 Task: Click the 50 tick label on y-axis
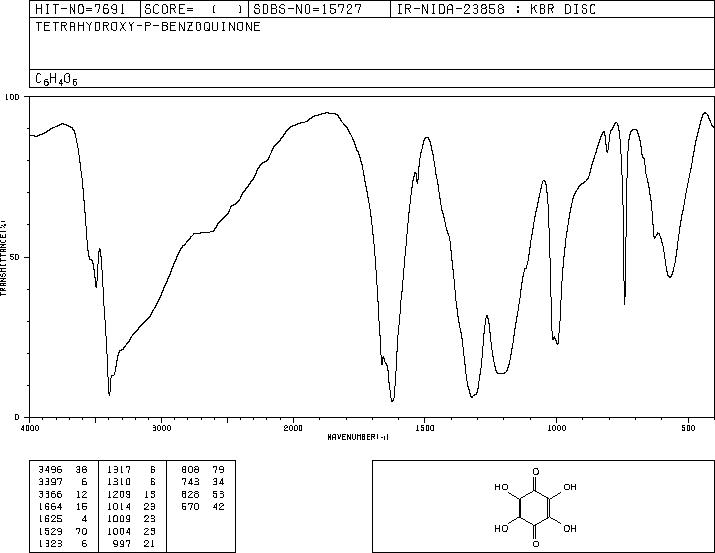(14, 257)
